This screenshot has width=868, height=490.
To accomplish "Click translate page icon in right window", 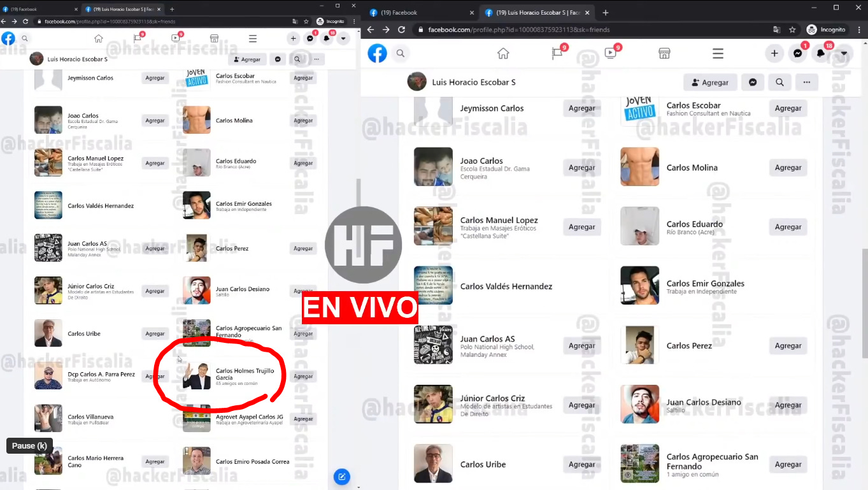I will (x=776, y=29).
